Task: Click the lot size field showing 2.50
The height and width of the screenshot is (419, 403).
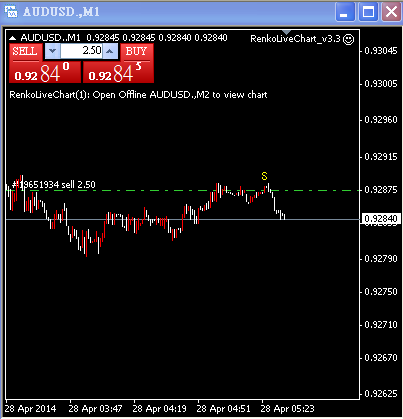Action: coord(81,51)
